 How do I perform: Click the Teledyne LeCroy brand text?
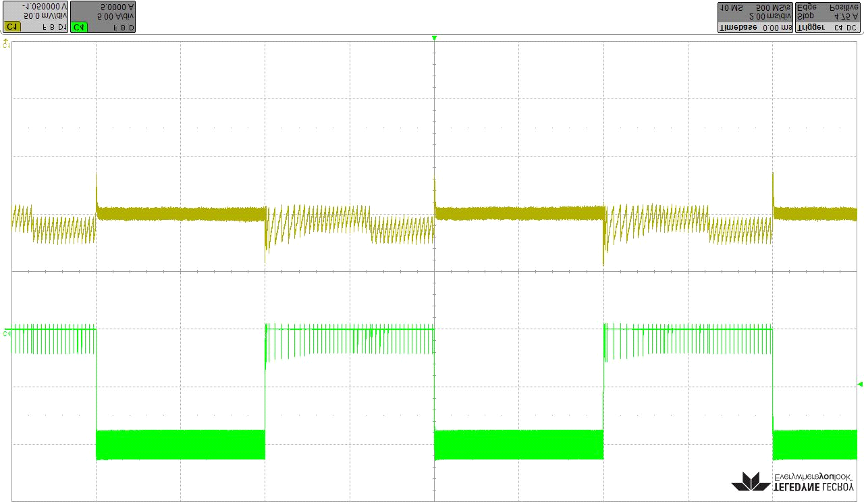pyautogui.click(x=813, y=486)
